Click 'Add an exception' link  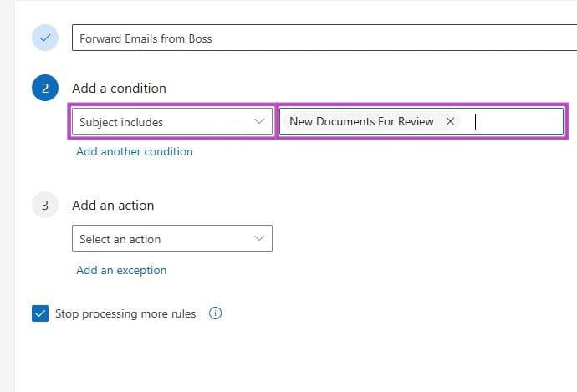(121, 270)
